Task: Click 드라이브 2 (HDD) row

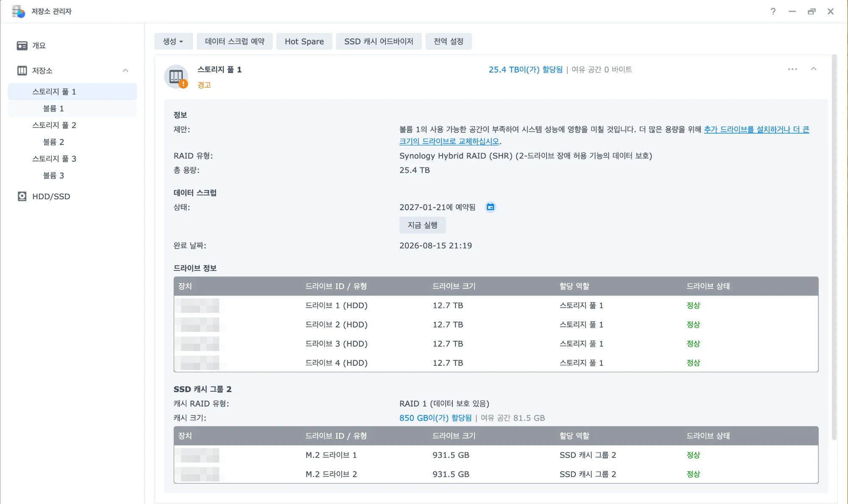Action: (x=496, y=324)
